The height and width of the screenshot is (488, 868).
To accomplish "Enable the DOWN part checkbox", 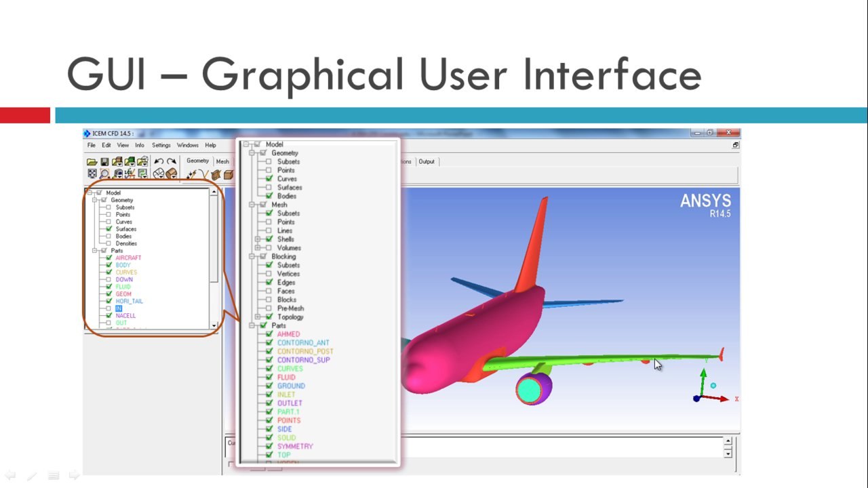I will pyautogui.click(x=108, y=279).
